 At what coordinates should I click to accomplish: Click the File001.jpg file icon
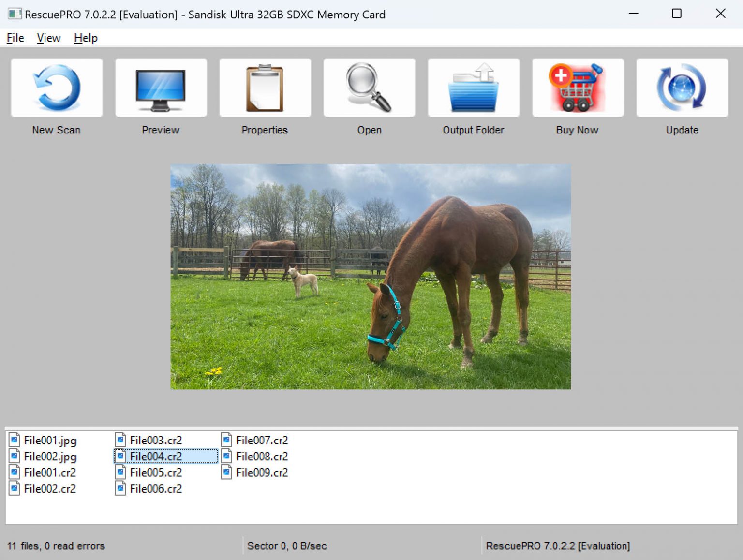pos(14,440)
